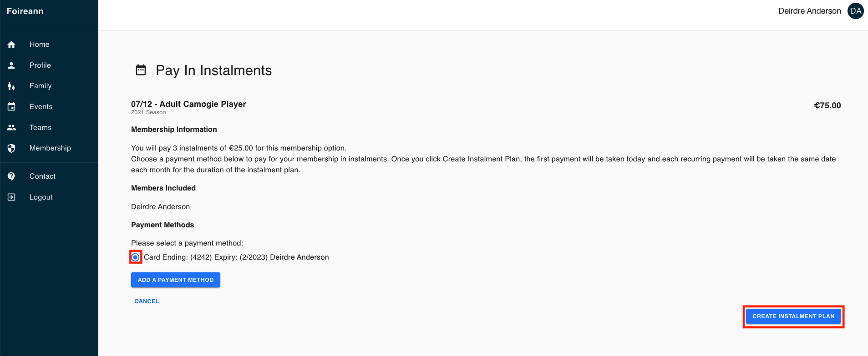Click the card details label text
Image resolution: width=868 pixels, height=356 pixels.
pyautogui.click(x=236, y=257)
